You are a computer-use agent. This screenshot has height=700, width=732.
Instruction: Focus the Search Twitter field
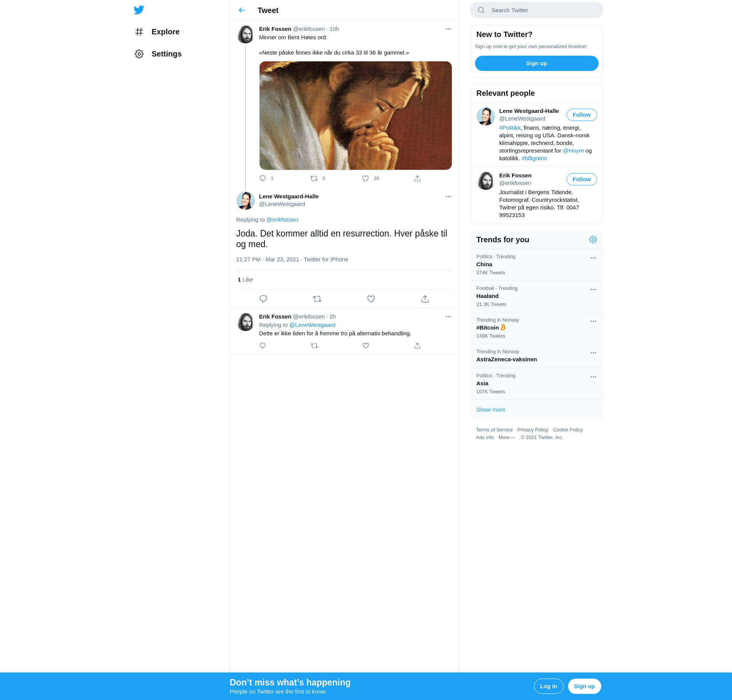click(536, 10)
